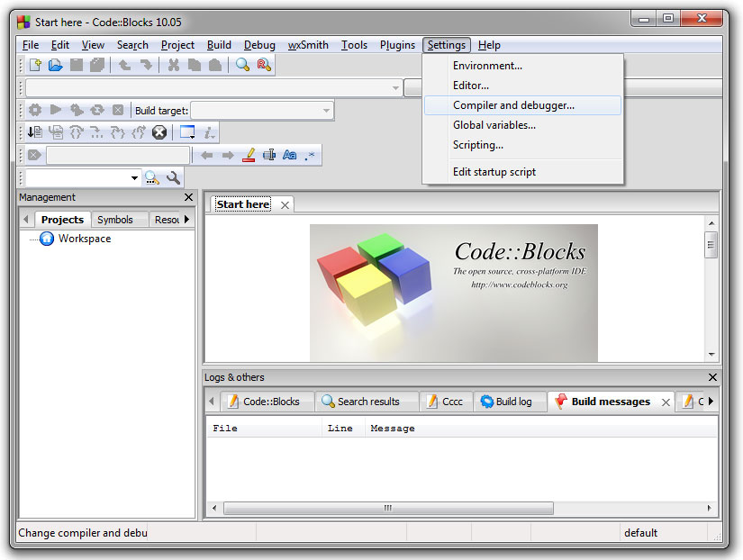Click the ThreadSearch find icon
The width and height of the screenshot is (743, 560).
[x=152, y=177]
